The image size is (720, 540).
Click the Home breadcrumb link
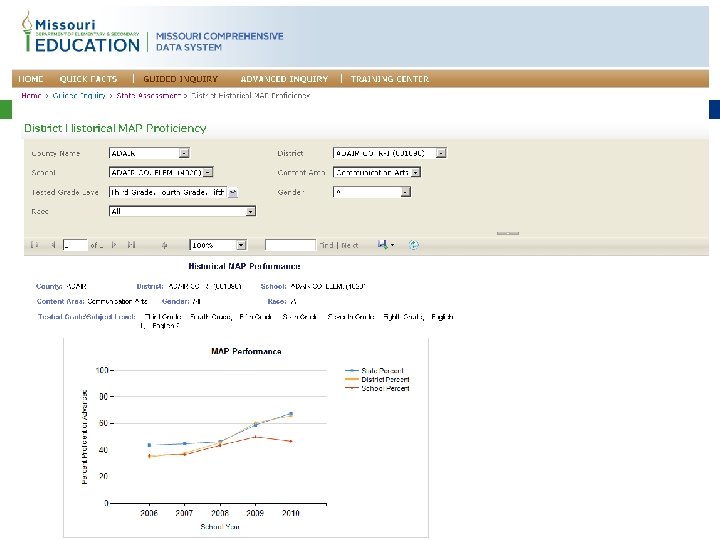pyautogui.click(x=31, y=96)
